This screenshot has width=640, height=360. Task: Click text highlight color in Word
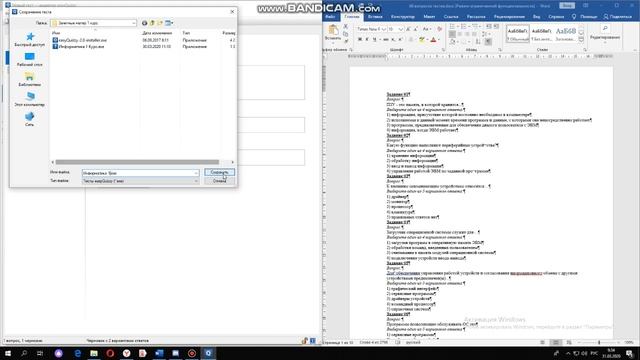pyautogui.click(x=422, y=40)
